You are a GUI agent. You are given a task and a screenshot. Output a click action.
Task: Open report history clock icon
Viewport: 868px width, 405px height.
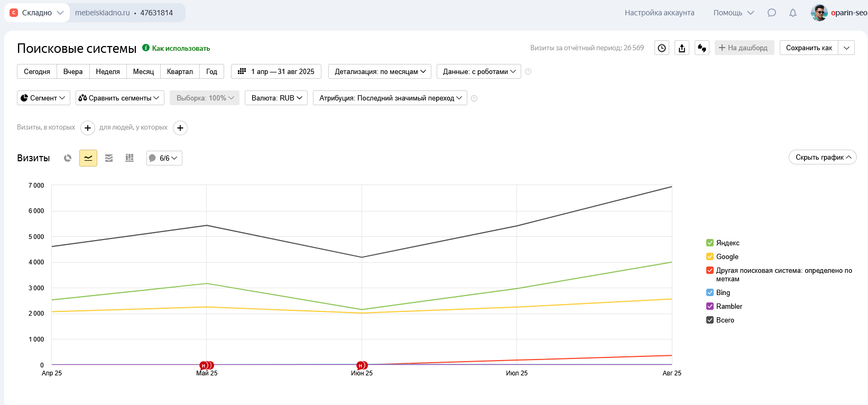[662, 48]
